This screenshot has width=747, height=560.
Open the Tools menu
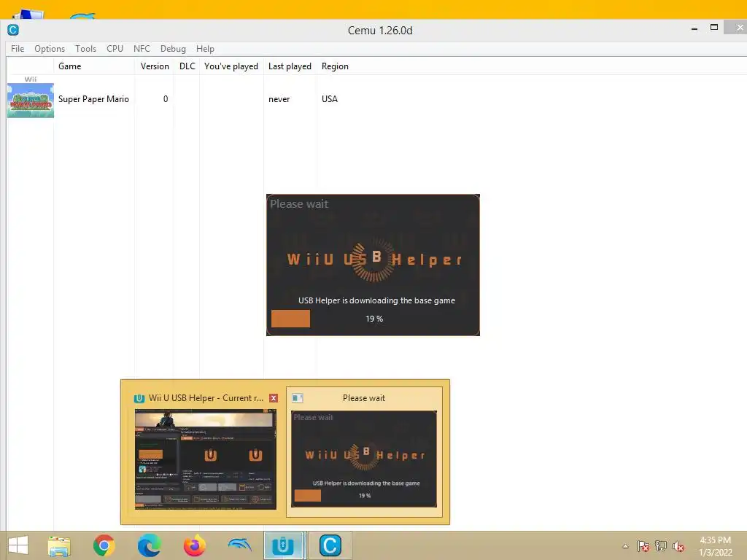(x=86, y=49)
